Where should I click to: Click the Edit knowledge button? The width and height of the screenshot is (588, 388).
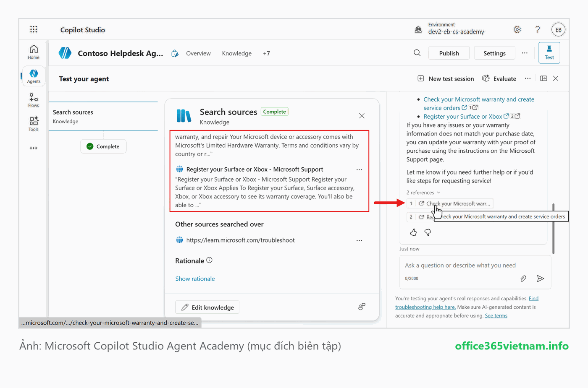(x=207, y=307)
